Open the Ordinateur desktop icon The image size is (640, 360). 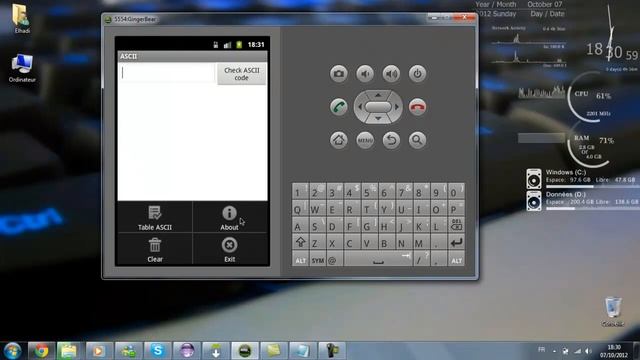click(x=22, y=68)
